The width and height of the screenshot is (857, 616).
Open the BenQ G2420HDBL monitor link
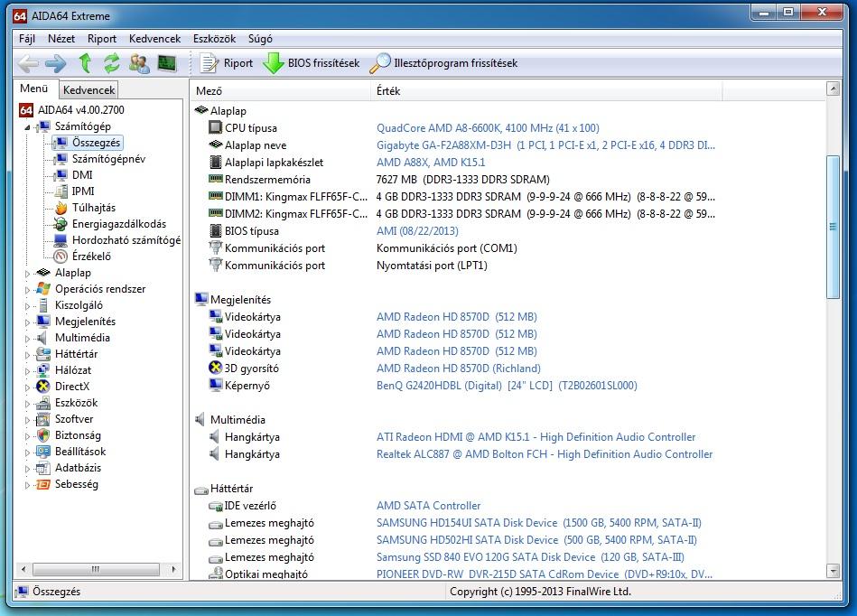click(507, 386)
